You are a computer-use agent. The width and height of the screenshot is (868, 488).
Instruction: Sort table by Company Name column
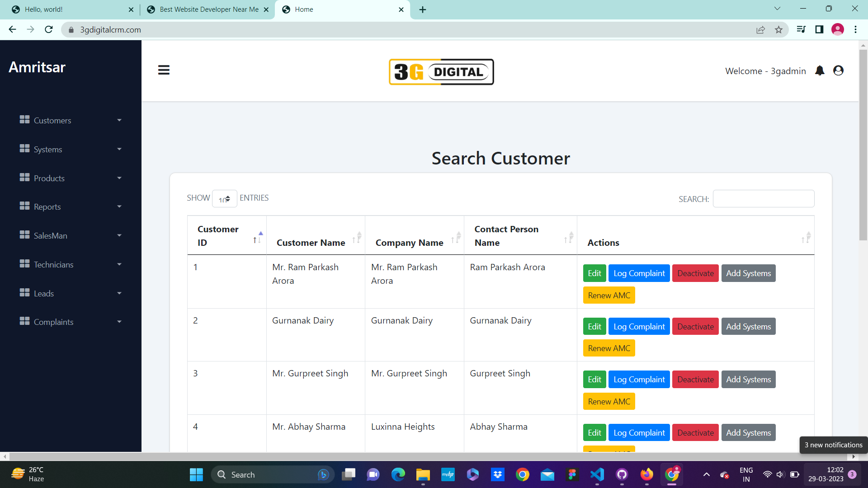[x=415, y=235]
